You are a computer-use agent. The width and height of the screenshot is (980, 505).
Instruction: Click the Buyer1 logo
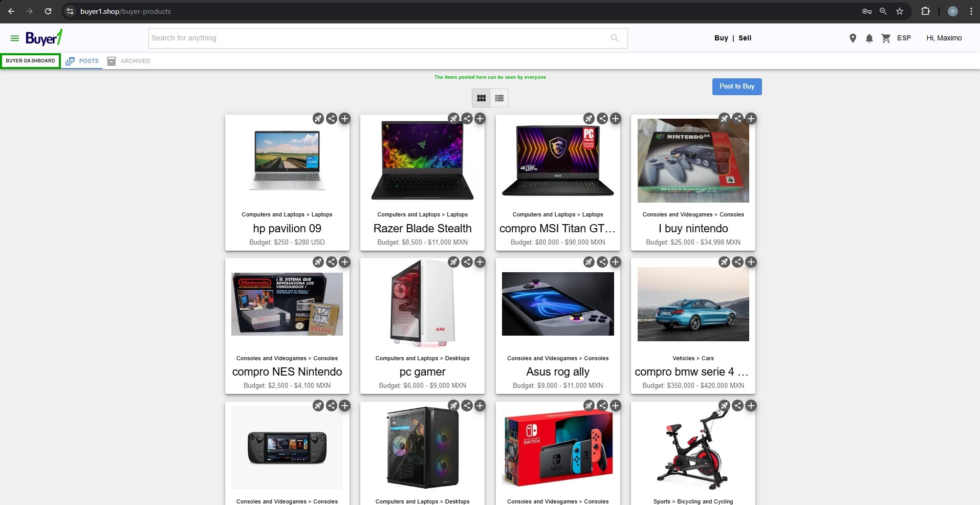click(44, 38)
